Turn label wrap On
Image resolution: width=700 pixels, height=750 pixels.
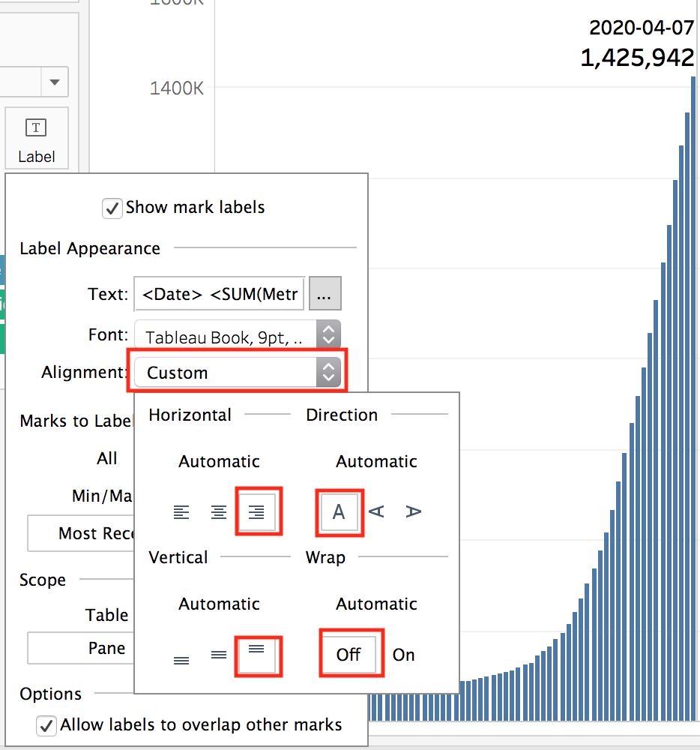click(x=403, y=655)
